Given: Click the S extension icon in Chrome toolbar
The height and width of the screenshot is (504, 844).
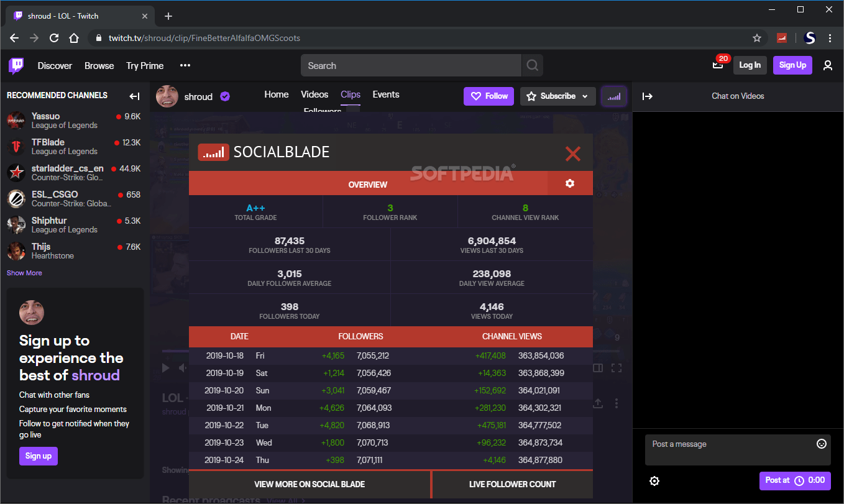Looking at the screenshot, I should [809, 38].
